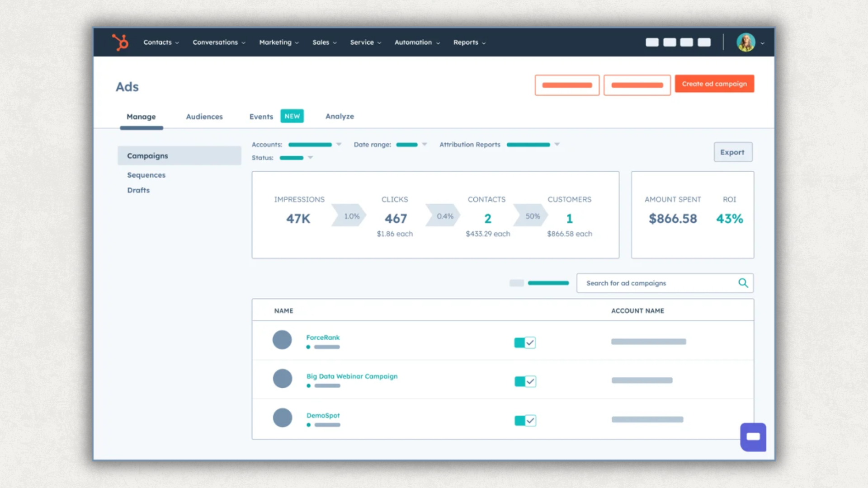Click the 0.4% conversion arrow
Viewport: 868px width, 488px height.
443,216
